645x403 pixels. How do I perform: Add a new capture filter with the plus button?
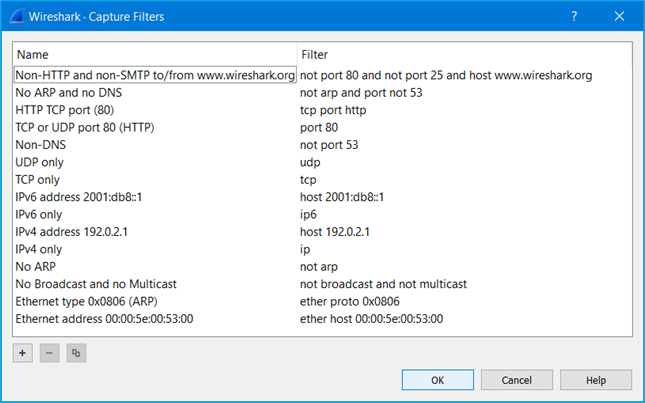click(23, 353)
